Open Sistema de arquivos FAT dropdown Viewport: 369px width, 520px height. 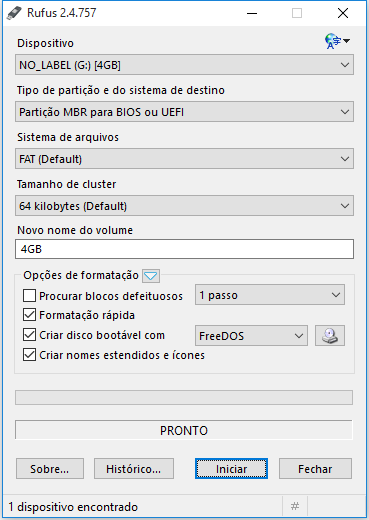[x=184, y=159]
